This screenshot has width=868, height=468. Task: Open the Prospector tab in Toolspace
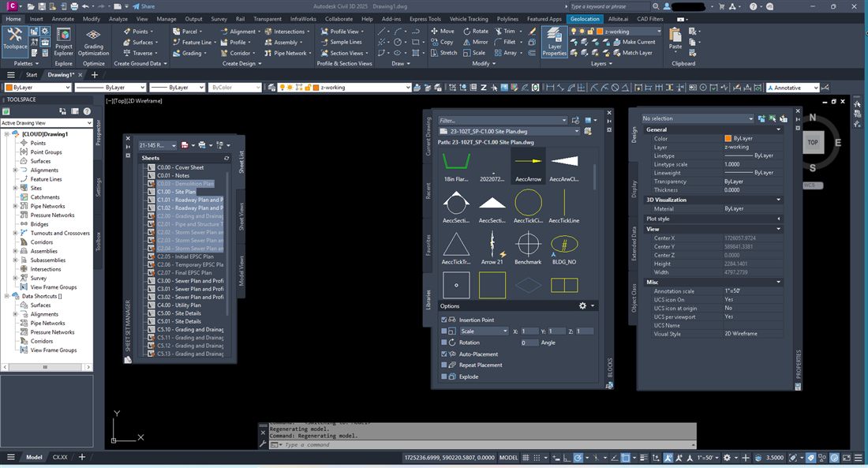coord(99,133)
